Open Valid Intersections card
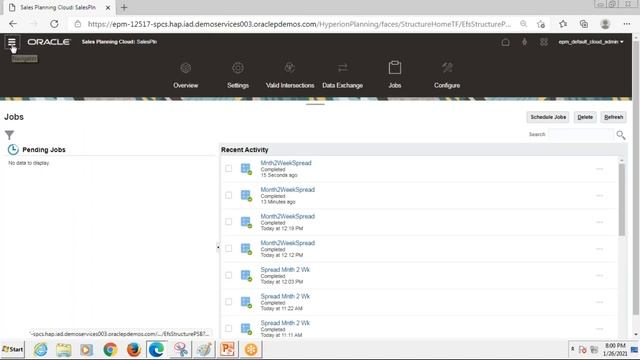The height and width of the screenshot is (360, 640). pyautogui.click(x=290, y=76)
